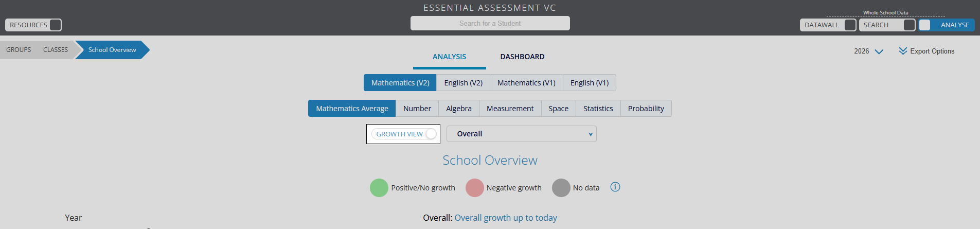Image resolution: width=980 pixels, height=229 pixels.
Task: Click the info icon beside No data
Action: tap(615, 187)
